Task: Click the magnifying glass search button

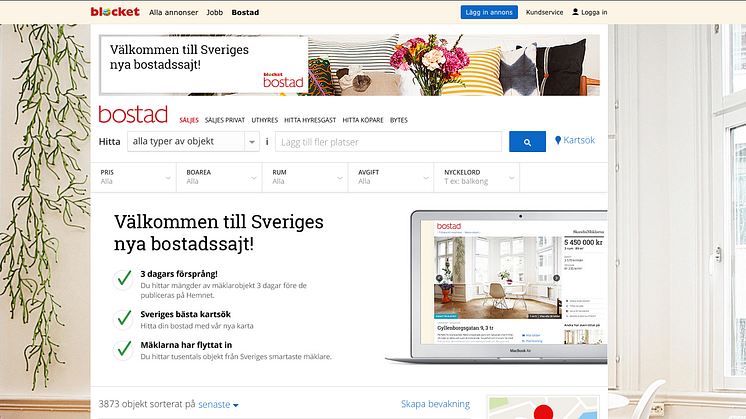Action: point(527,142)
